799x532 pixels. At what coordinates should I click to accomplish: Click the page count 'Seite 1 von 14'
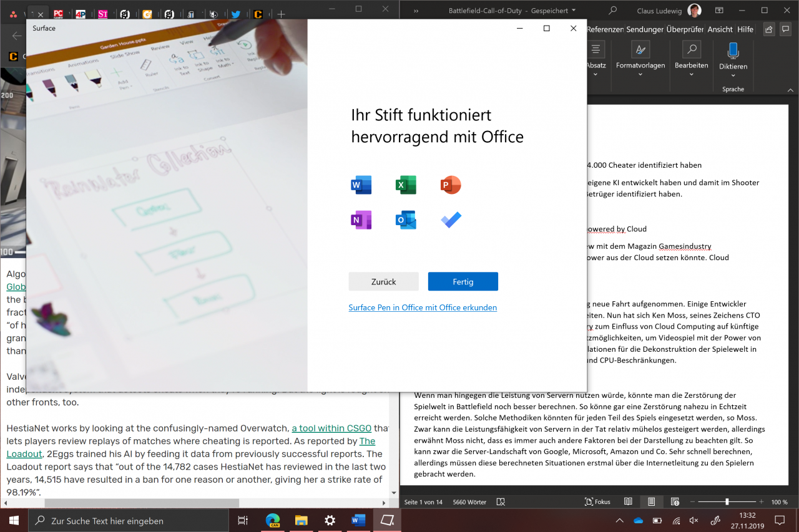point(423,502)
